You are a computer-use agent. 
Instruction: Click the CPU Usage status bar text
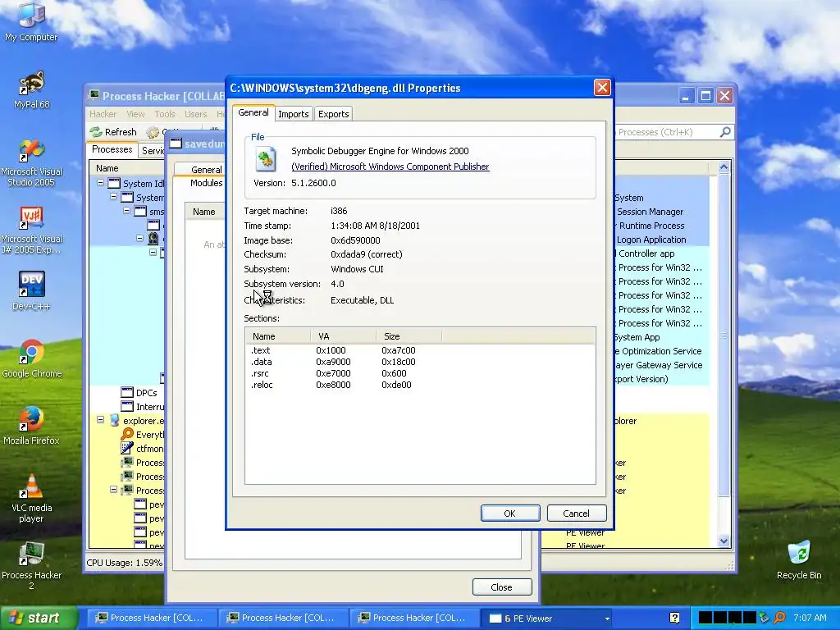(124, 563)
